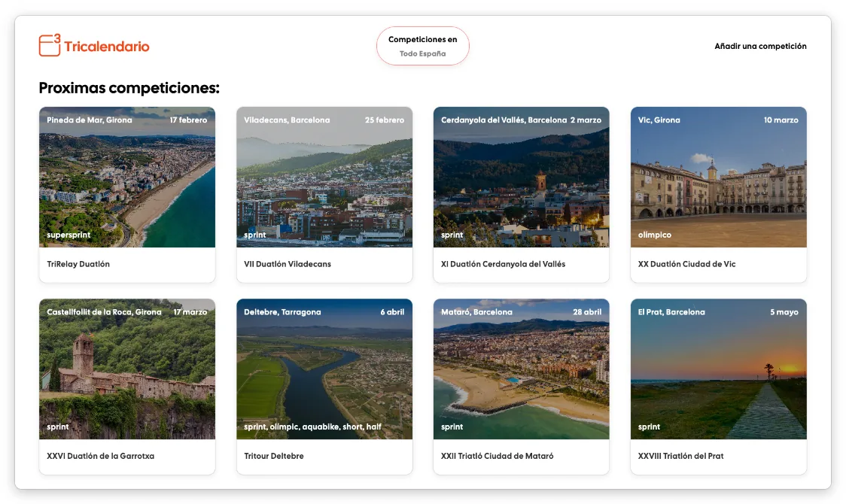Click the Castellfollit de la Roca, Girona location
846x504 pixels.
point(104,312)
